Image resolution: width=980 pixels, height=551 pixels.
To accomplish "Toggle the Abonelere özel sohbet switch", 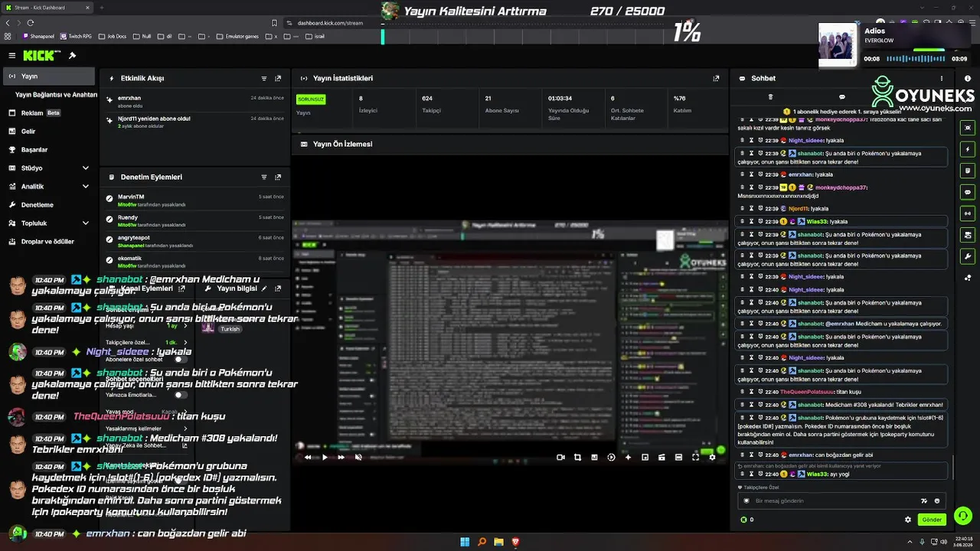I will (x=181, y=360).
